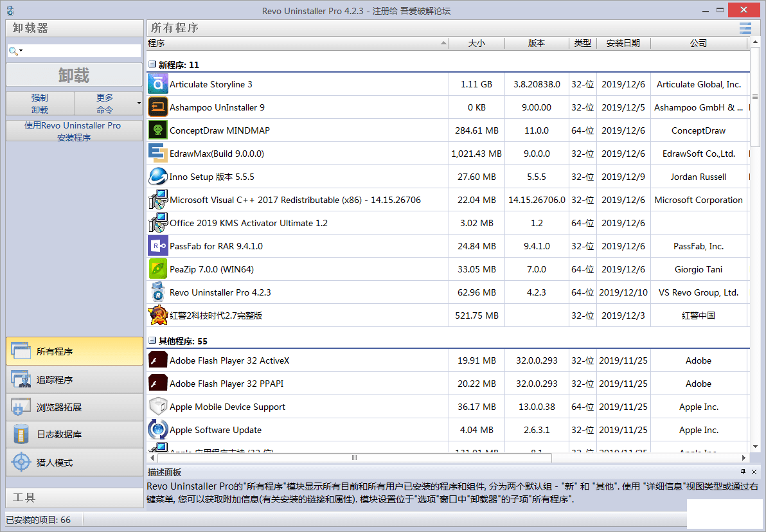
Task: Click Microsoft Visual C++ 2017 installer icon
Action: click(158, 199)
